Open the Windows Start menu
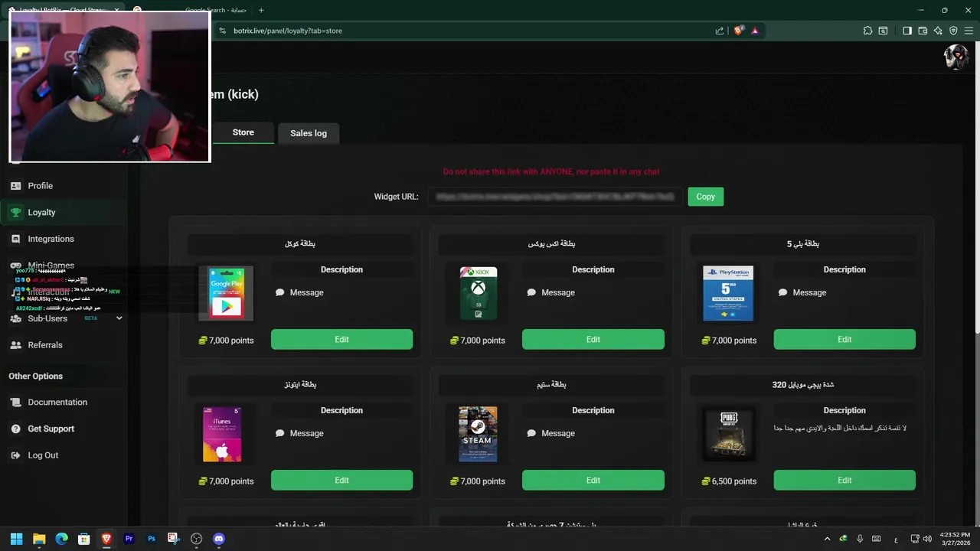Image resolution: width=980 pixels, height=551 pixels. click(x=16, y=539)
